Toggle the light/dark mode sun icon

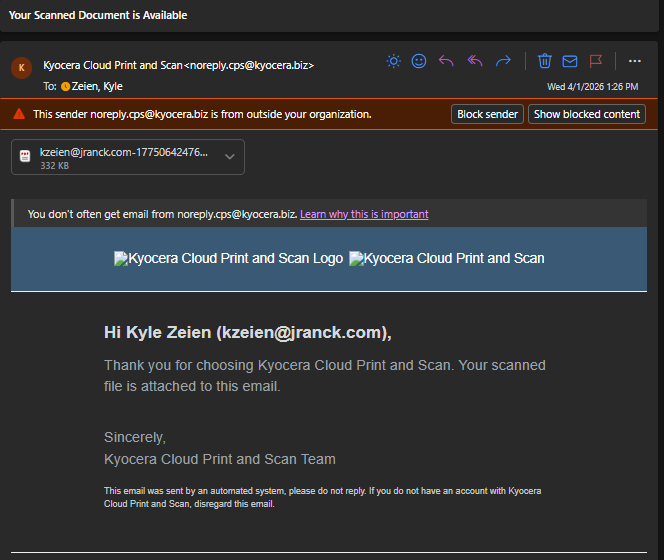click(x=394, y=61)
